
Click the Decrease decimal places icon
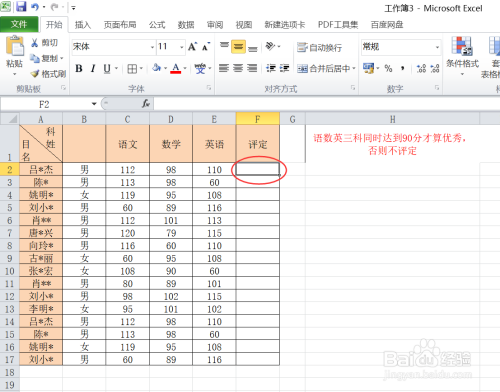pos(435,69)
